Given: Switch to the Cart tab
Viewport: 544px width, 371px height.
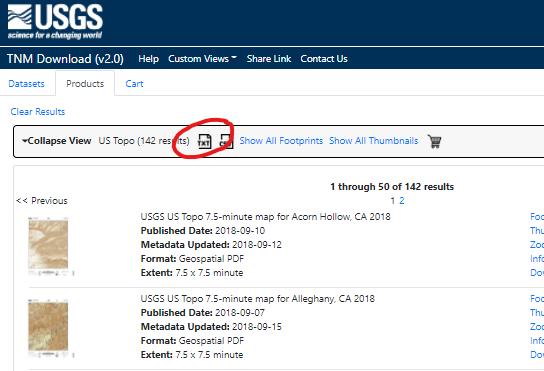Looking at the screenshot, I should tap(134, 84).
